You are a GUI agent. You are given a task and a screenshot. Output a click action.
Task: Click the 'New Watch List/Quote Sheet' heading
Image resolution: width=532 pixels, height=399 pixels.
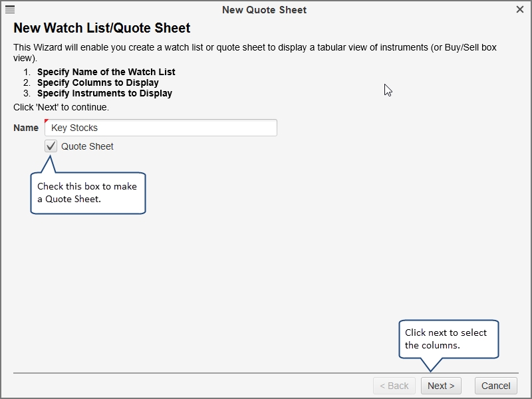102,28
